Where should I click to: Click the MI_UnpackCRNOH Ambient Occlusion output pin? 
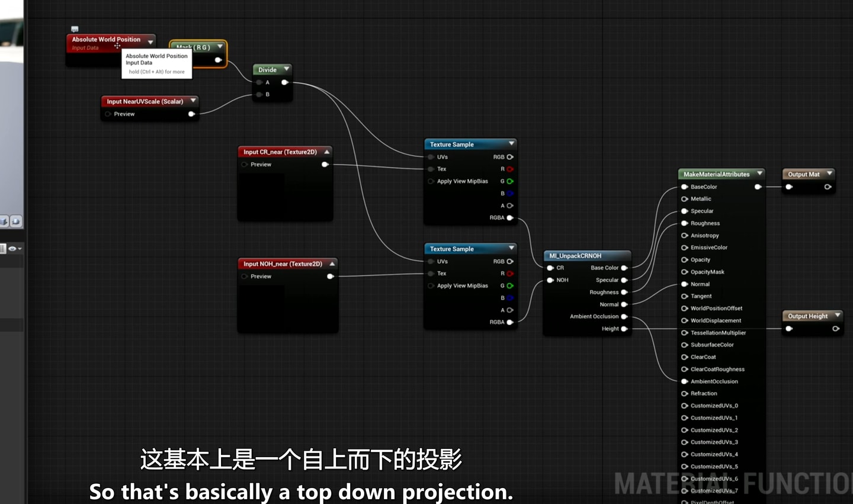coord(624,316)
